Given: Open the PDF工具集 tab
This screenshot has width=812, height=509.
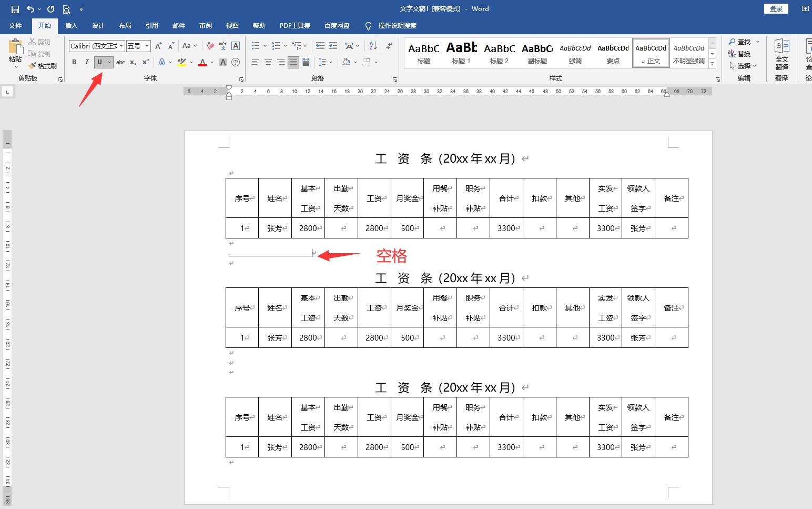Looking at the screenshot, I should click(x=295, y=25).
